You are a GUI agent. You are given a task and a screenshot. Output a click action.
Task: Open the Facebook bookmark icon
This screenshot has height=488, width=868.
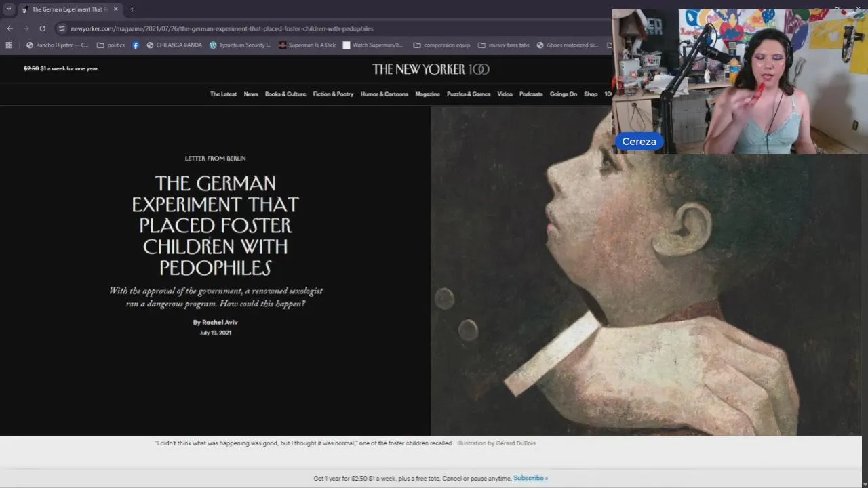pos(136,45)
